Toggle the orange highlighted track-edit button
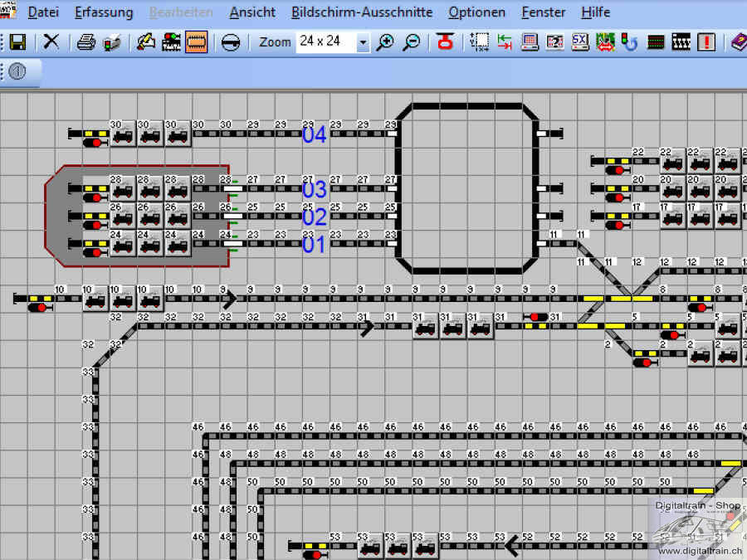The image size is (747, 560). point(196,41)
